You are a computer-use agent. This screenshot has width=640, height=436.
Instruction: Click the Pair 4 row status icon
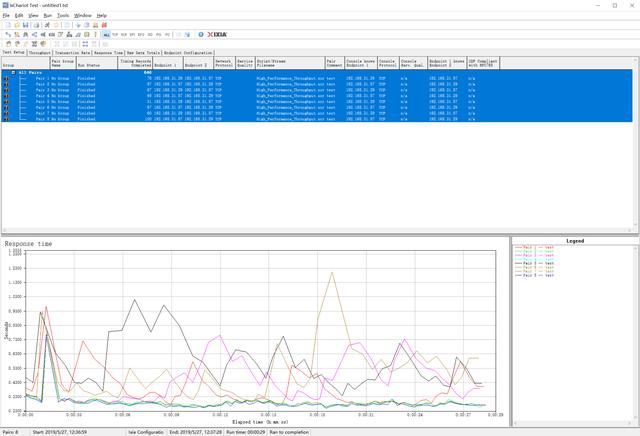point(6,95)
